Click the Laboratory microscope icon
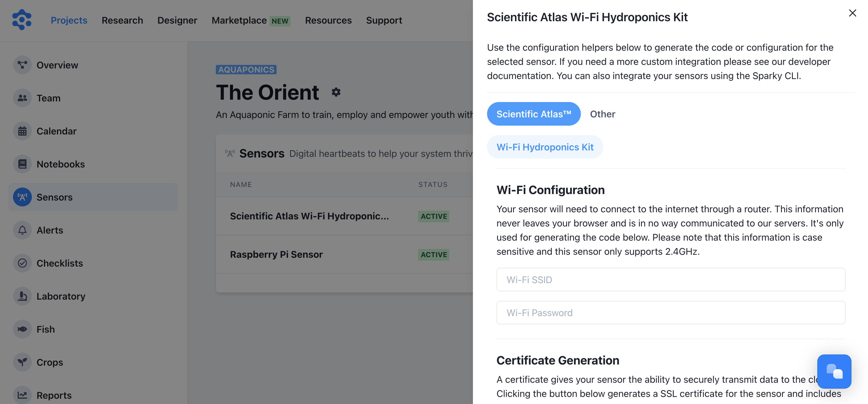This screenshot has width=868, height=404. tap(22, 296)
